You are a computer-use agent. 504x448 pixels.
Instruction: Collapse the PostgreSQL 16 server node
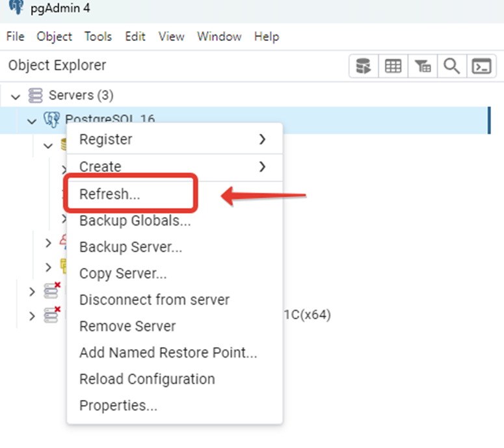(31, 121)
